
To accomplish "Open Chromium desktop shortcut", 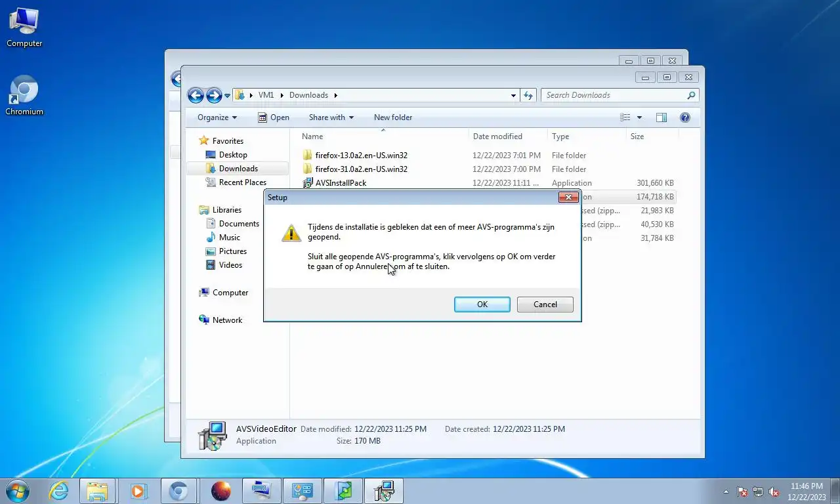I will coord(24,96).
